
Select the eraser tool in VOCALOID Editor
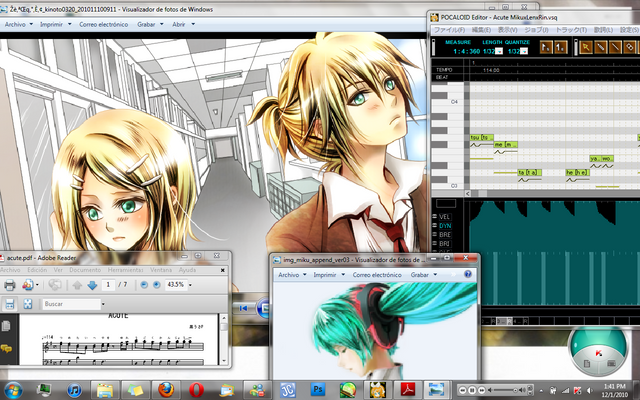pyautogui.click(x=630, y=47)
